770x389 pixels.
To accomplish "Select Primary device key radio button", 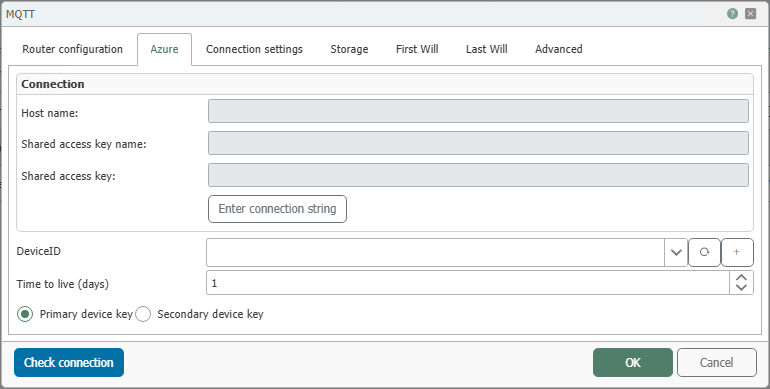I will pyautogui.click(x=25, y=314).
